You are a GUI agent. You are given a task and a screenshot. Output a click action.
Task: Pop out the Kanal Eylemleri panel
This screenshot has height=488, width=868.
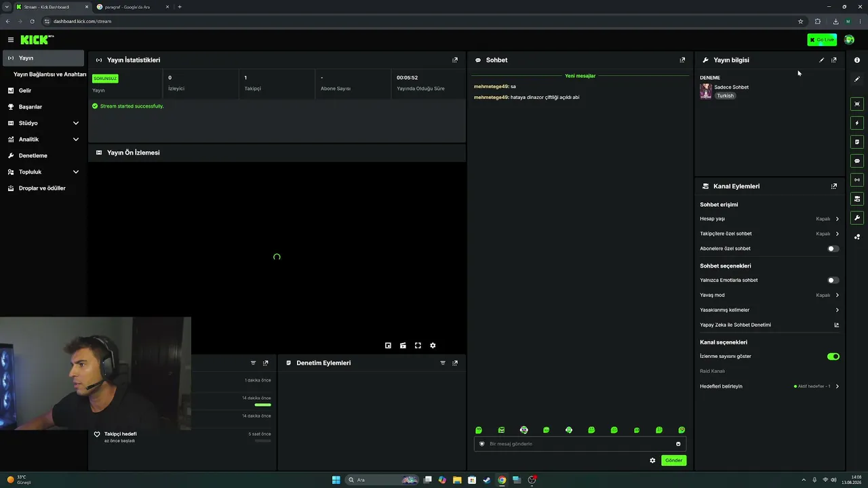pyautogui.click(x=834, y=186)
